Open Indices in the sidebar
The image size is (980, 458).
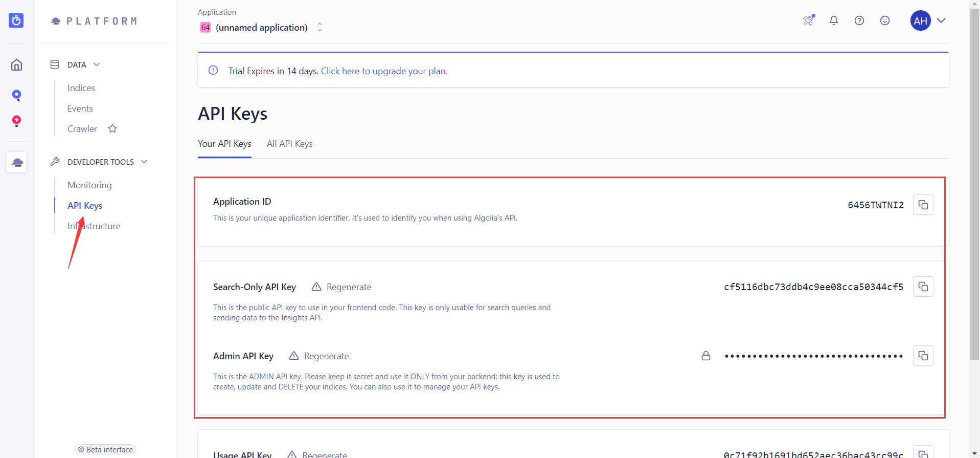81,88
